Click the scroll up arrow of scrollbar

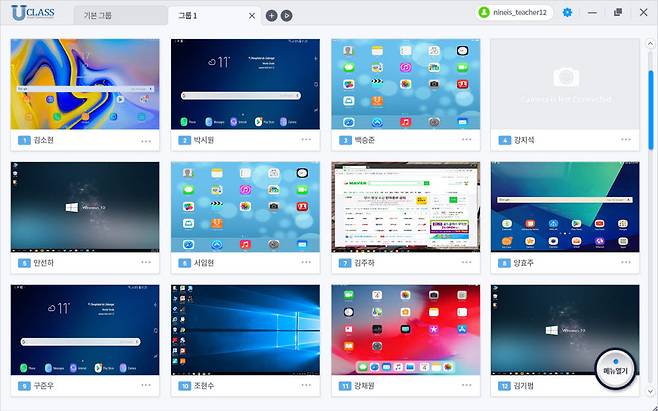650,44
